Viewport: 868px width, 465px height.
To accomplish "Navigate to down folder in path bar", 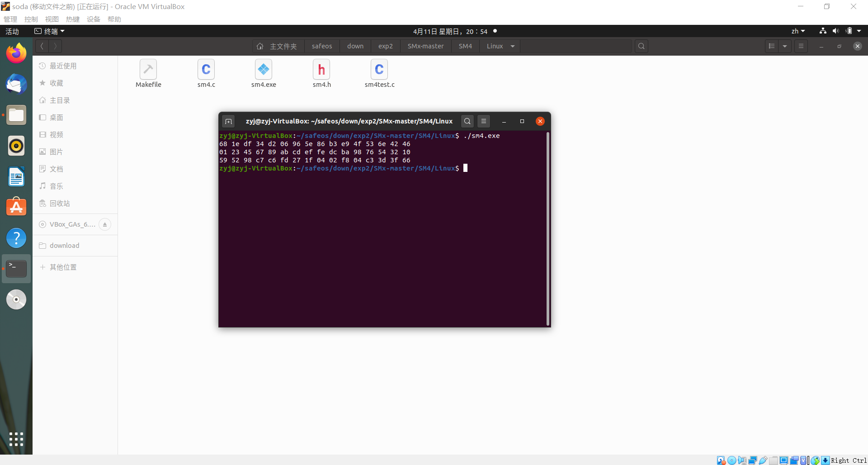I will click(x=355, y=46).
